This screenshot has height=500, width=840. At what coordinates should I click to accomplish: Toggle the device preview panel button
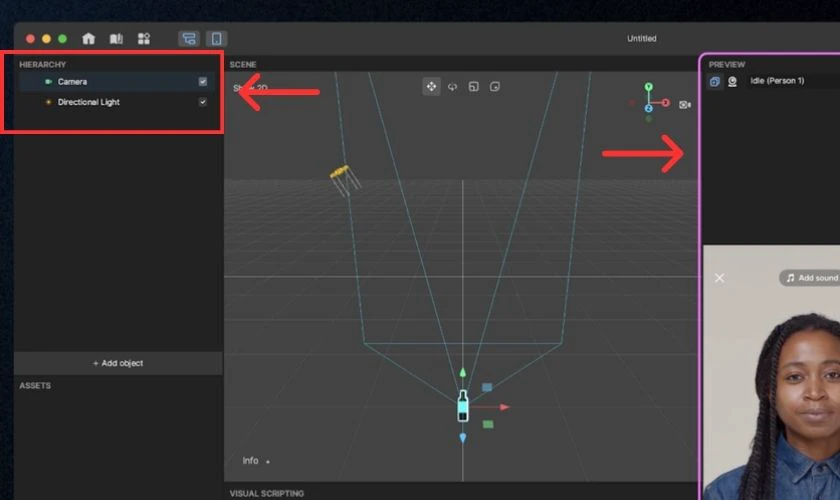pyautogui.click(x=216, y=39)
